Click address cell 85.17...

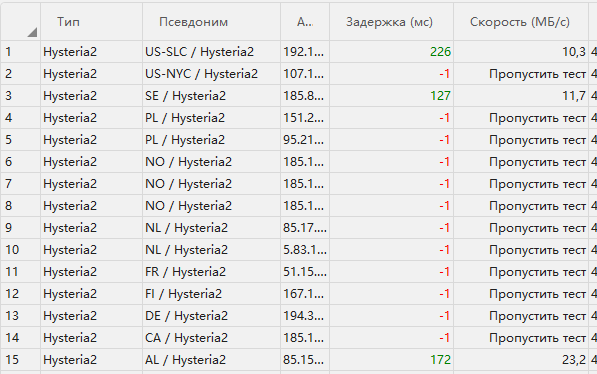tap(305, 228)
